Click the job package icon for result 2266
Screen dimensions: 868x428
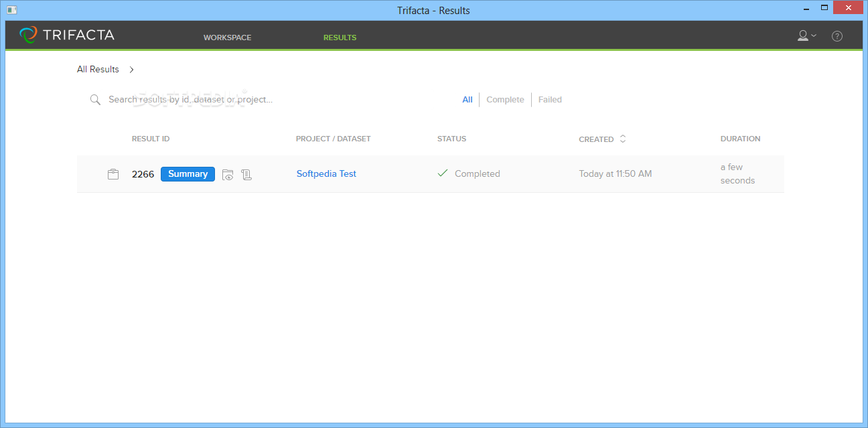113,174
